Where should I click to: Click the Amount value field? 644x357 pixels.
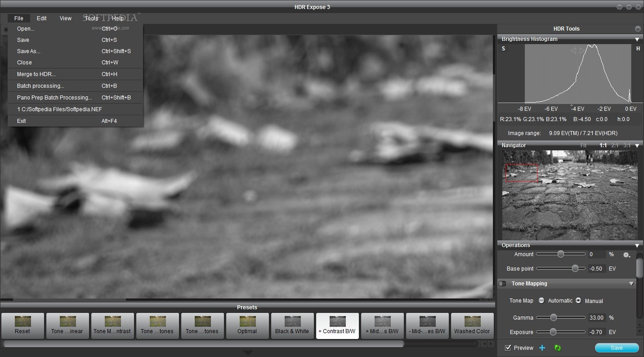point(597,254)
